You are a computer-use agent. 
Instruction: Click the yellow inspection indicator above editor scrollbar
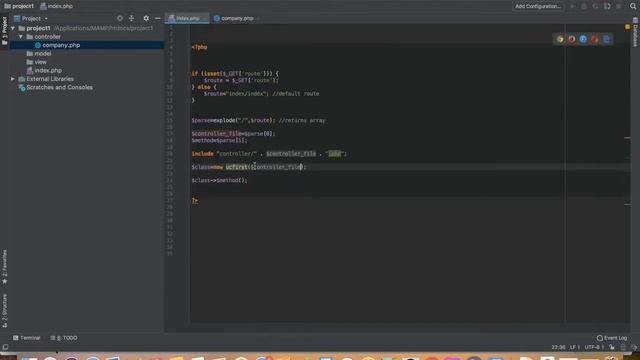coord(627,27)
